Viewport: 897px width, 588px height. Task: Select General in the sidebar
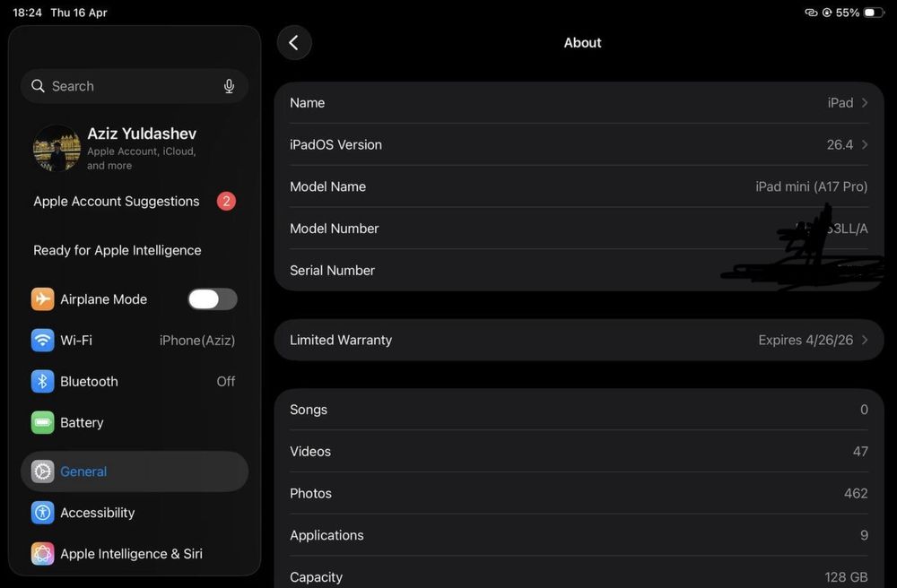(x=134, y=471)
